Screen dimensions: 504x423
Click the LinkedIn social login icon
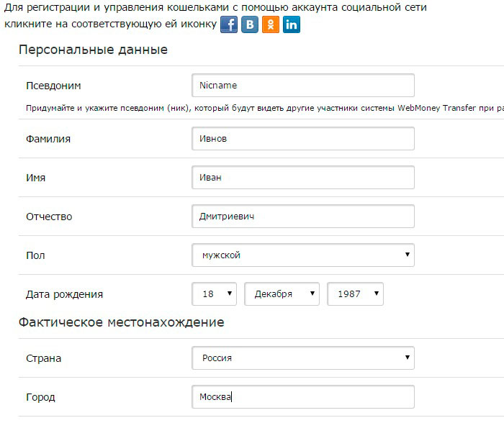tap(292, 24)
